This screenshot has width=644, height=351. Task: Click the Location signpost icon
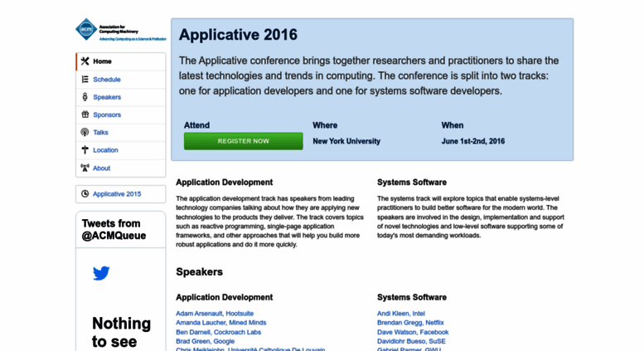pos(85,150)
